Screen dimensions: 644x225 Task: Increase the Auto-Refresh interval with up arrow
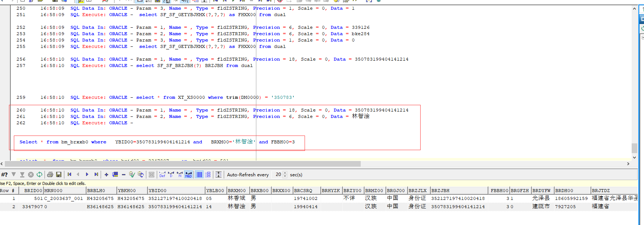[x=285, y=173]
